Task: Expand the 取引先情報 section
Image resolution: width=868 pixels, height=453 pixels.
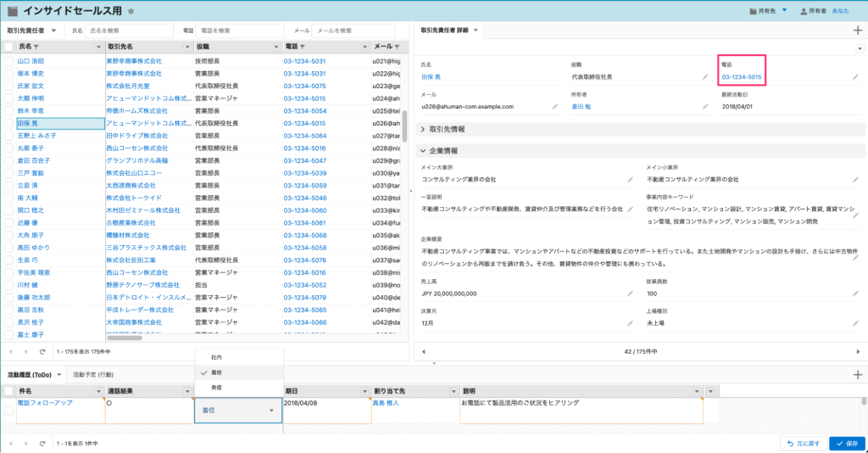Action: [x=423, y=129]
